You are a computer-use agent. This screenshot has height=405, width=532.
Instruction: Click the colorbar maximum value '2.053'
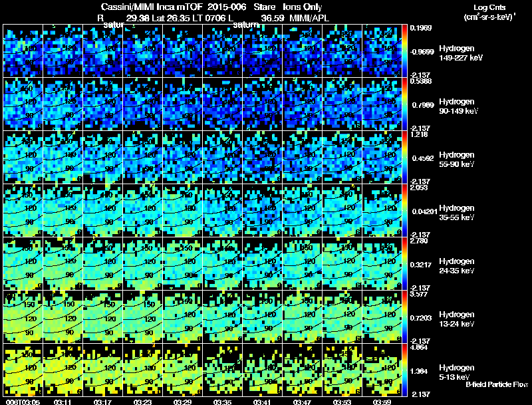[419, 188]
